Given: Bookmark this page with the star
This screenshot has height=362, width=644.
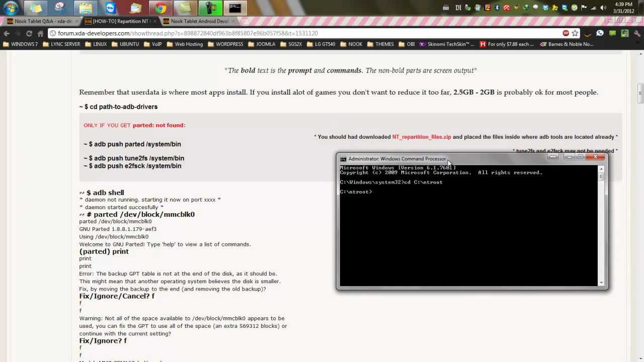Looking at the screenshot, I should coord(575,33).
